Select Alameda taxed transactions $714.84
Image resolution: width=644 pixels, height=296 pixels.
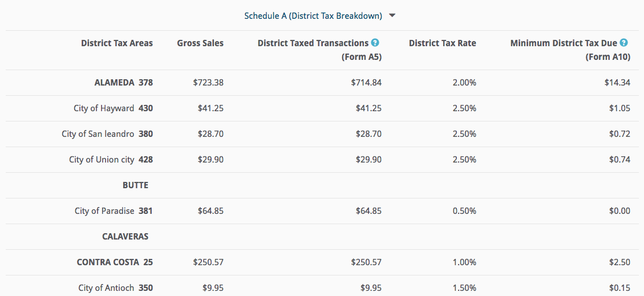[366, 83]
